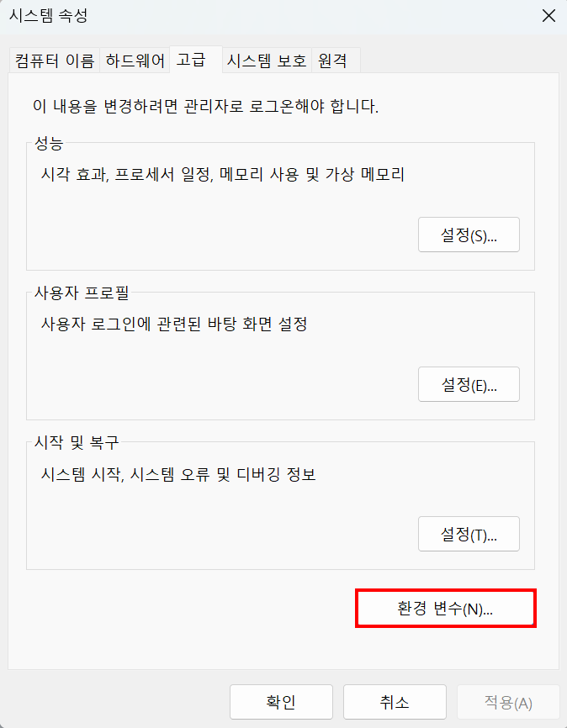Open the 하드웨어 tab
The height and width of the screenshot is (728, 567).
135,61
